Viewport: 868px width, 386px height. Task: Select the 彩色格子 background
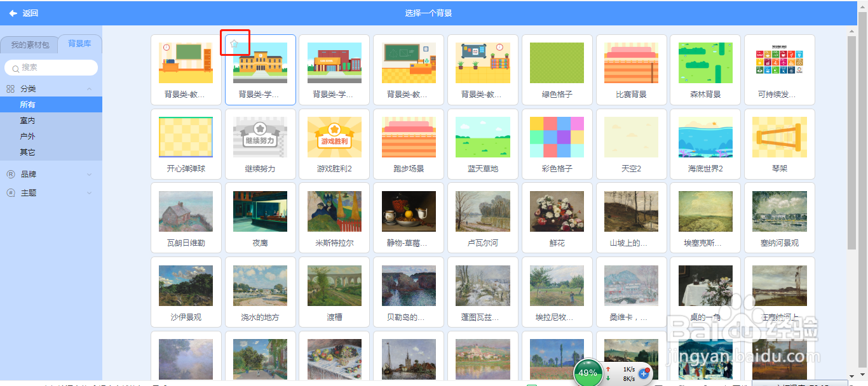557,144
